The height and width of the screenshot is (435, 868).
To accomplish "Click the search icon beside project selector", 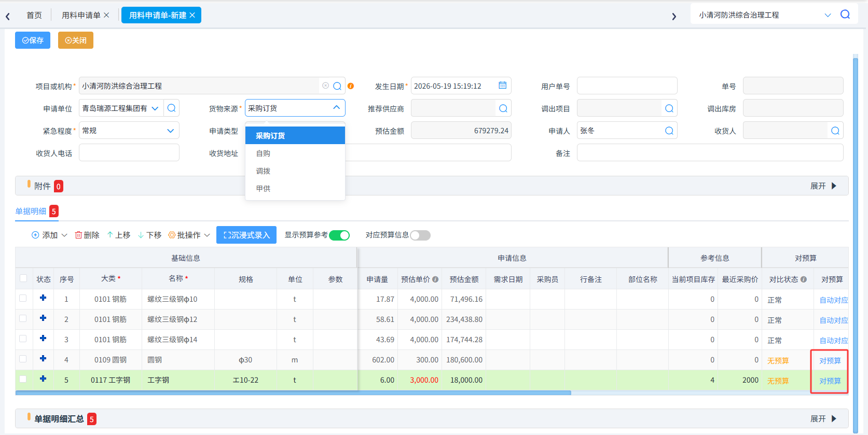I will click(x=845, y=15).
